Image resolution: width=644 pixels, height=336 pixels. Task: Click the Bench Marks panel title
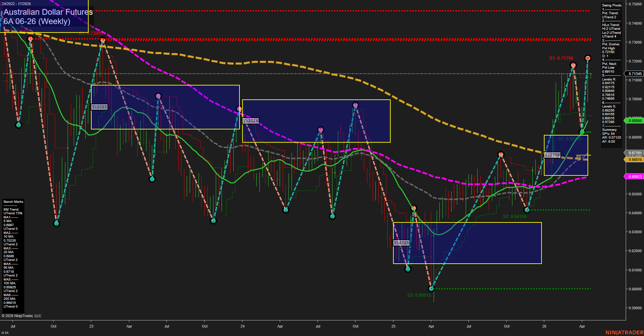[x=13, y=201]
